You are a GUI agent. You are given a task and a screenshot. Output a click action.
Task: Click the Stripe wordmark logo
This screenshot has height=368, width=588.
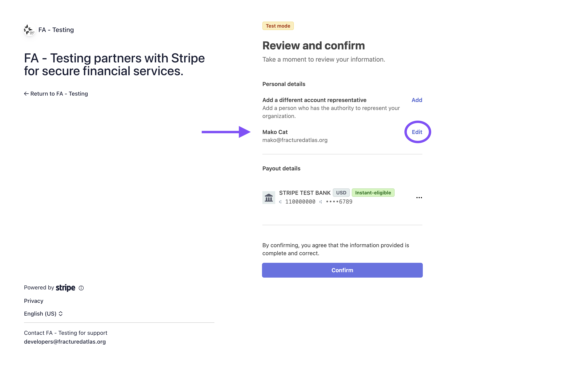click(65, 288)
